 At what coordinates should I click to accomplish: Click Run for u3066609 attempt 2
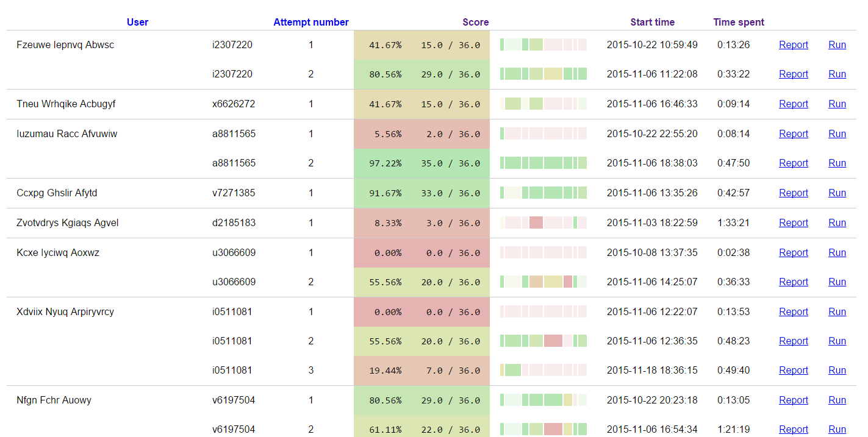[837, 282]
